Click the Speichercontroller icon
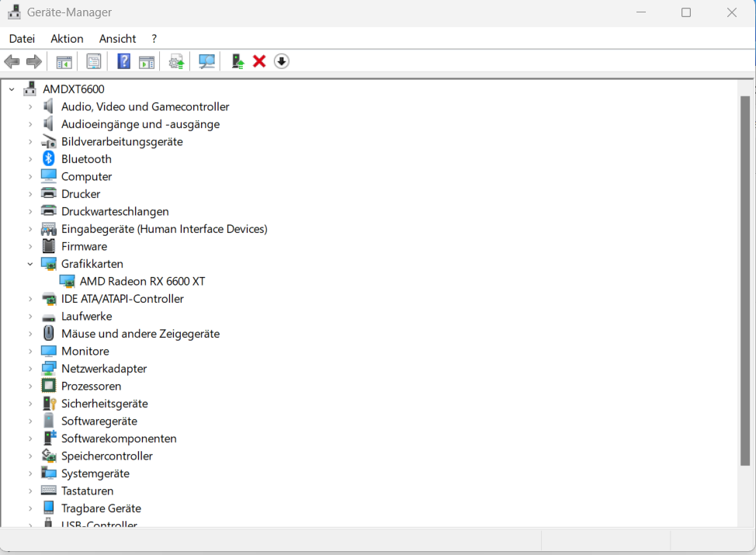 pos(49,455)
